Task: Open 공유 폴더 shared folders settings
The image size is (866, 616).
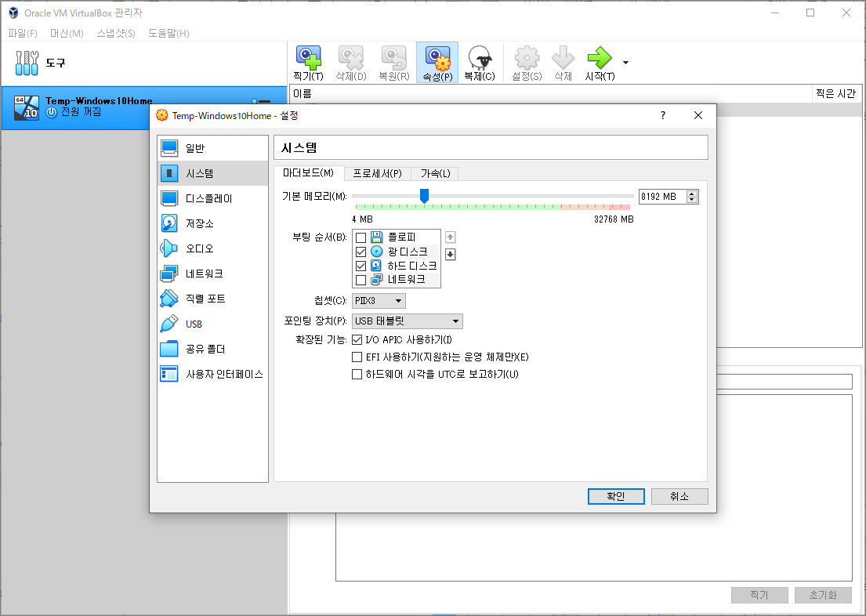Action: pos(212,350)
